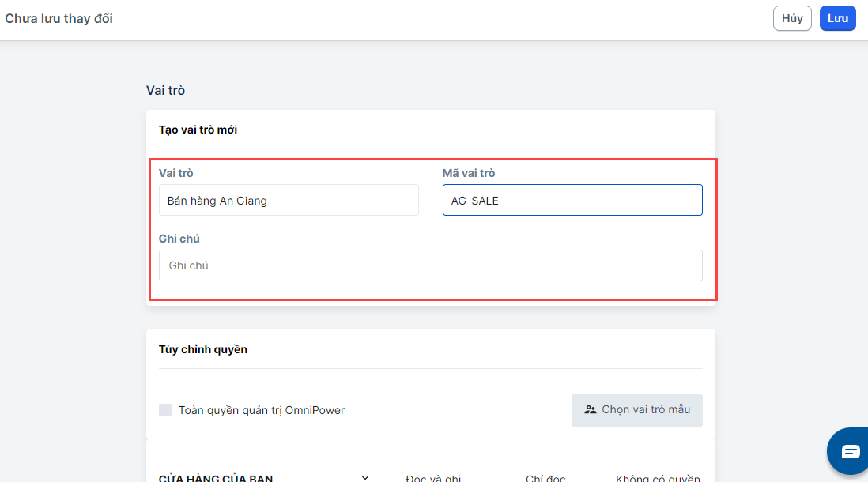Screen dimensions: 868x482
Task: Click the Mã vai trò field label
Action: coord(469,173)
